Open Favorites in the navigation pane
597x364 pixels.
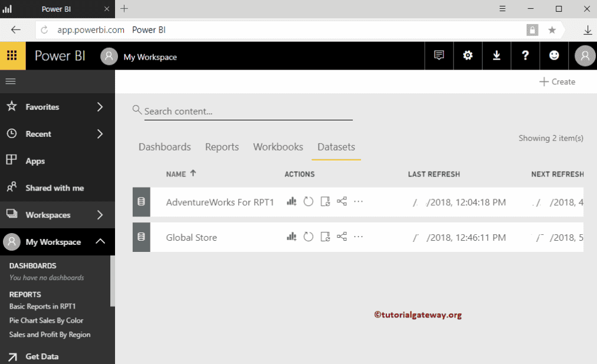pos(42,107)
